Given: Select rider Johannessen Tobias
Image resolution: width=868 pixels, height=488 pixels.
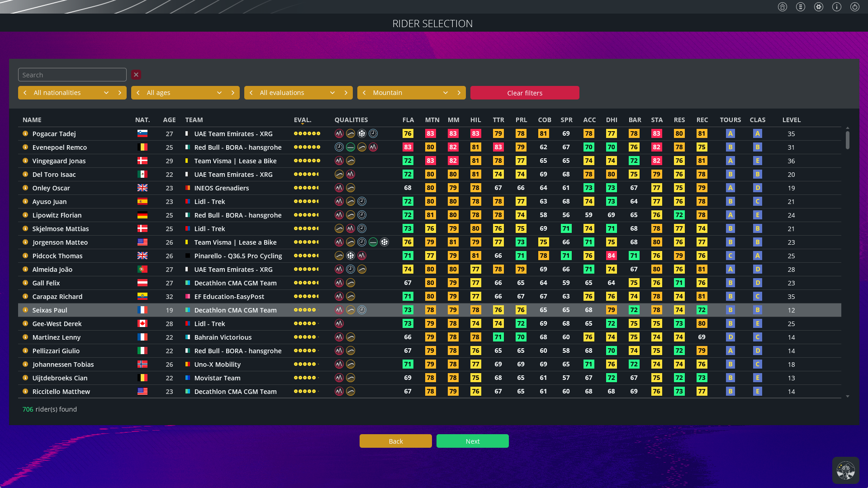Looking at the screenshot, I should coord(430,364).
